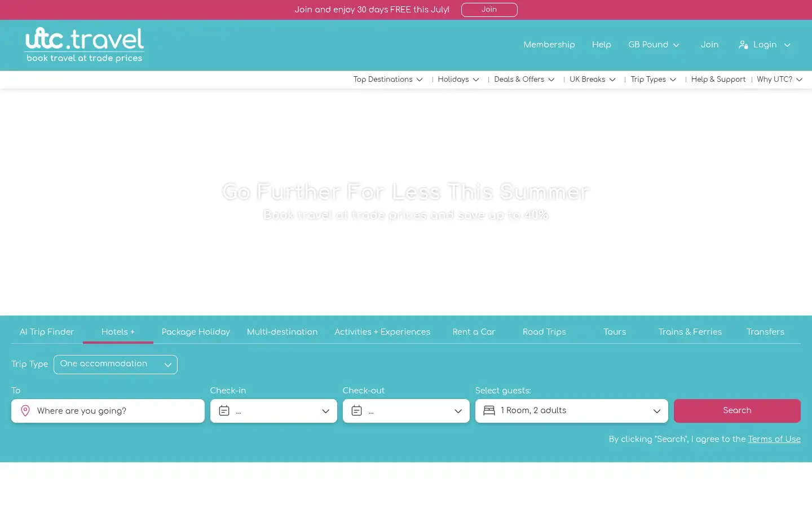This screenshot has height=508, width=812.
Task: Click the Where are you going? field
Action: (108, 411)
